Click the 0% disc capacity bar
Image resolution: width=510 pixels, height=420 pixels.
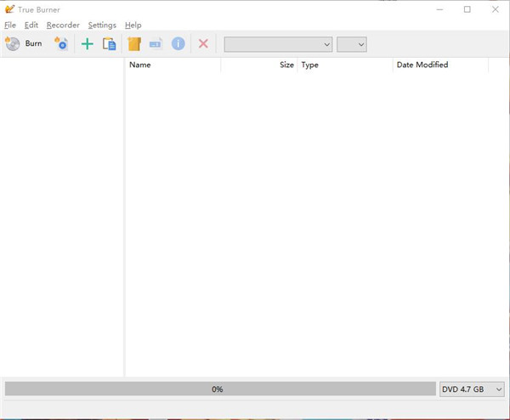pos(218,389)
